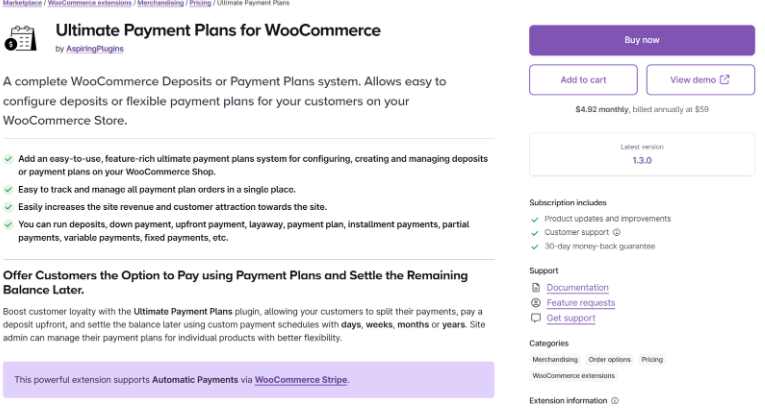The width and height of the screenshot is (765, 418).
Task: Select the Pricing category tag
Action: point(652,359)
